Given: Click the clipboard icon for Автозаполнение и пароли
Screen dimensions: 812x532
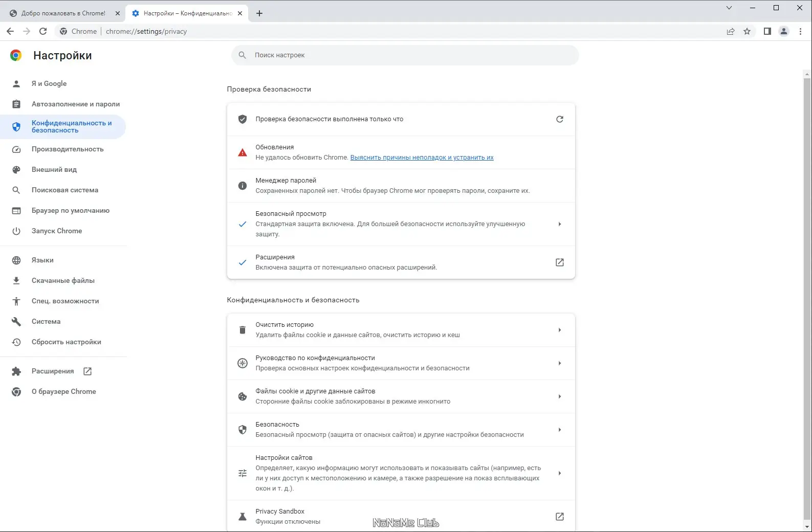Looking at the screenshot, I should (16, 104).
